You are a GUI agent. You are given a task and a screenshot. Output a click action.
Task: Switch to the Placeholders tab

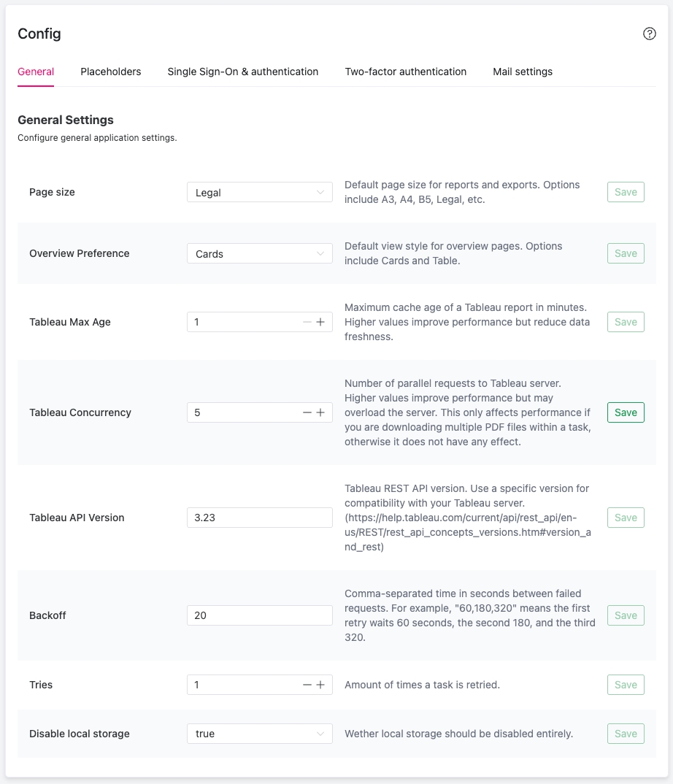111,72
